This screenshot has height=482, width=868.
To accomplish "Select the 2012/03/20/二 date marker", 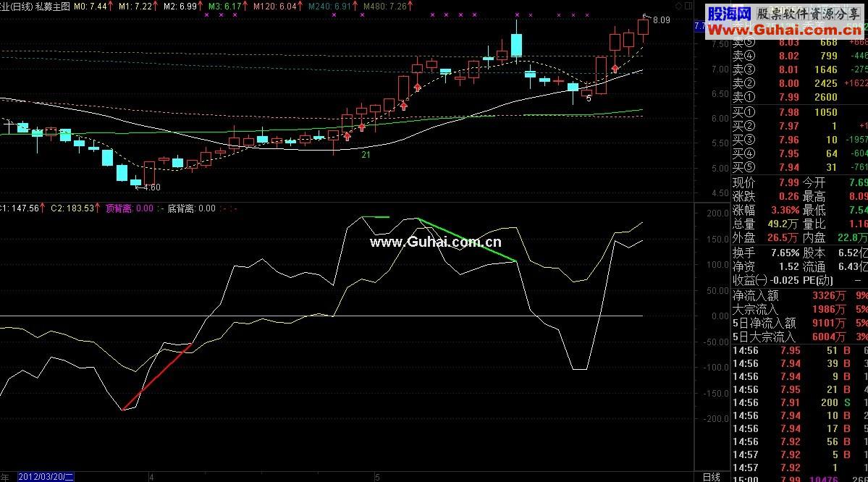I will tap(46, 477).
